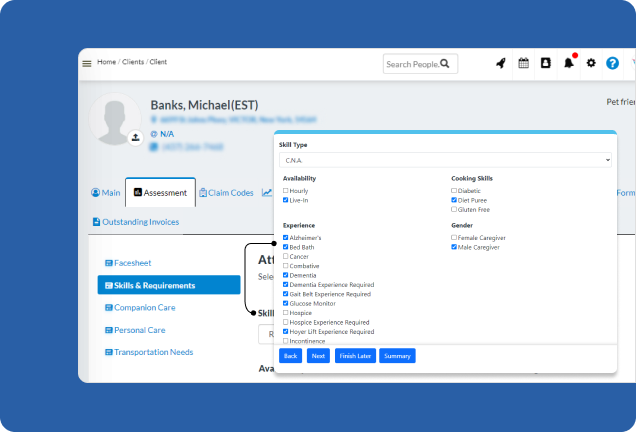Image resolution: width=636 pixels, height=432 pixels.
Task: Check the Cancer experience checkbox
Action: pos(286,256)
